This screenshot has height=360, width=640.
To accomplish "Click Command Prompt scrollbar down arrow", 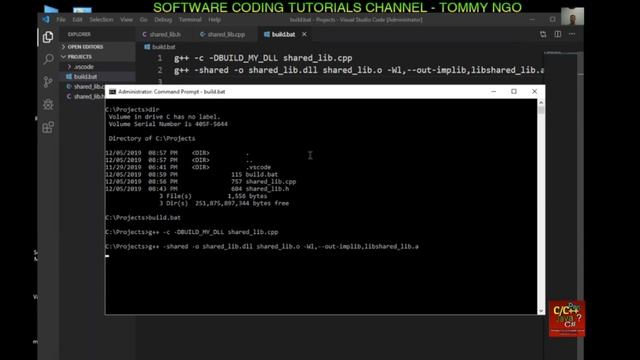I will pos(541,311).
